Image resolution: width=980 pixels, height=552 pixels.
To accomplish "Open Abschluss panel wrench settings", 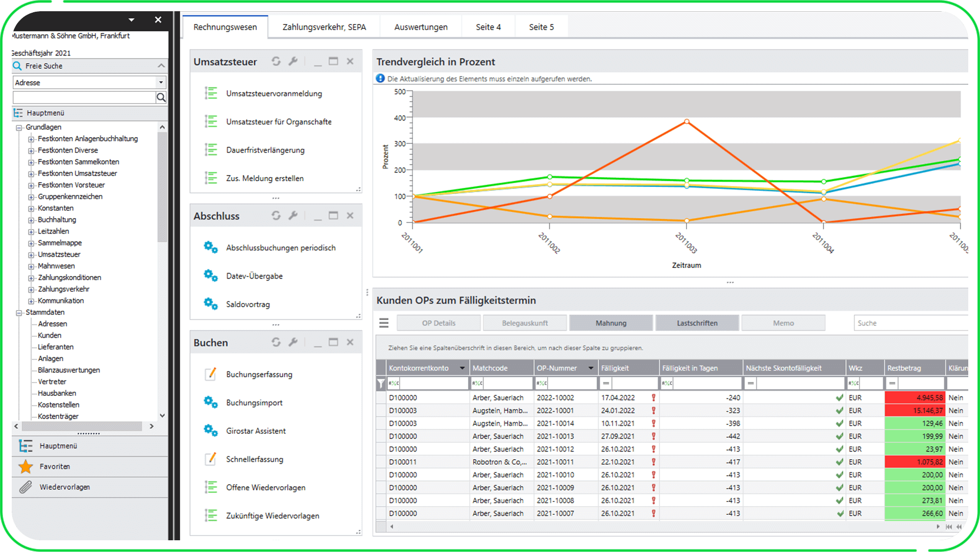I will pyautogui.click(x=293, y=215).
